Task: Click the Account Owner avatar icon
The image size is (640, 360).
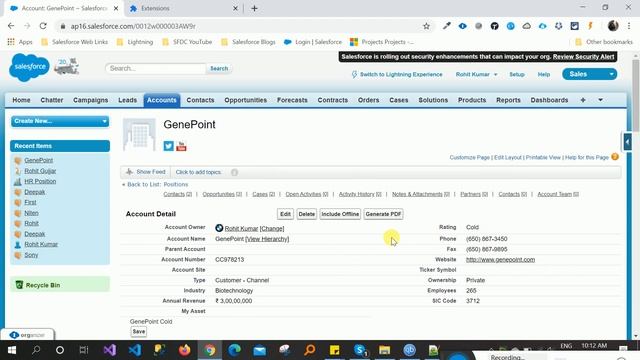Action: coord(219,228)
